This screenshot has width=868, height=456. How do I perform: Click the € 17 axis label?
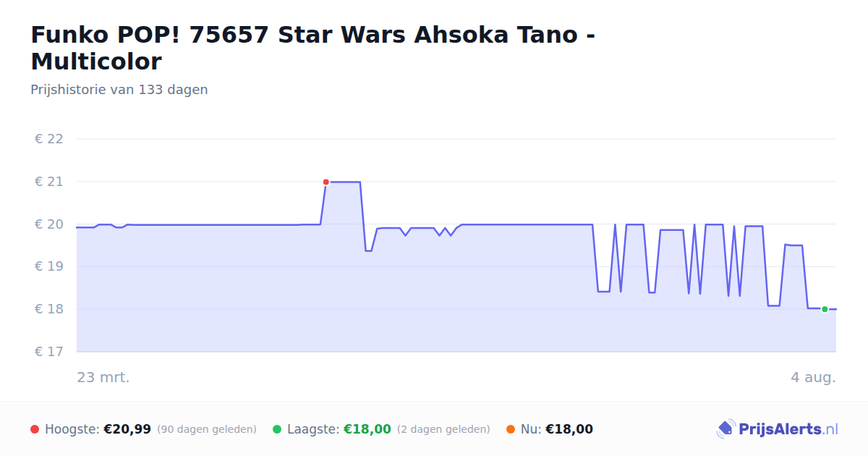[49, 352]
